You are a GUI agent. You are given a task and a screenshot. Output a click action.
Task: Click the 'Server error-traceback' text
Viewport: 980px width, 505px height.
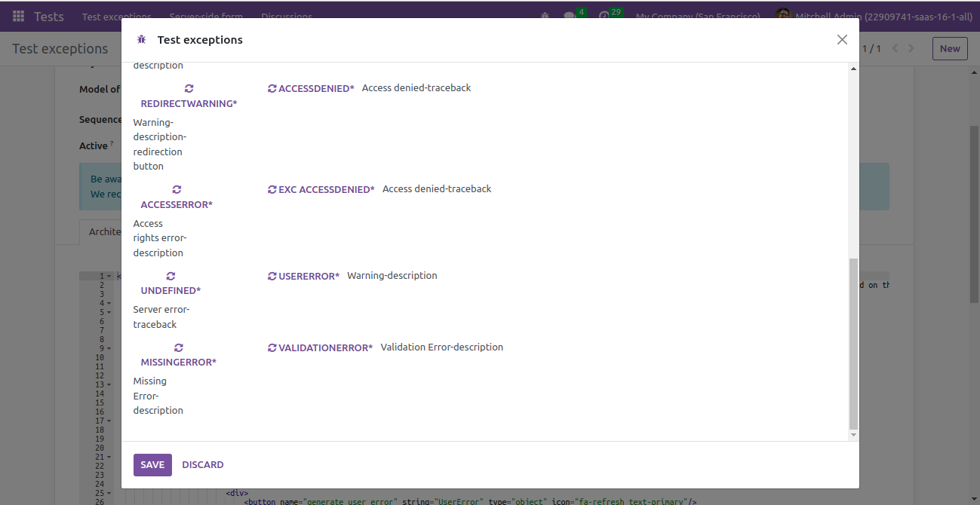[161, 317]
